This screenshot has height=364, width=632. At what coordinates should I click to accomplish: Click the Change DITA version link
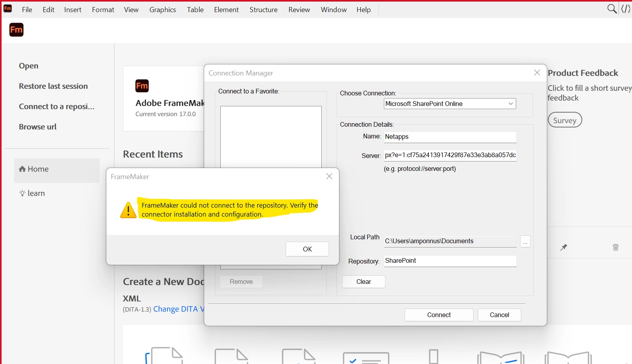click(x=178, y=309)
